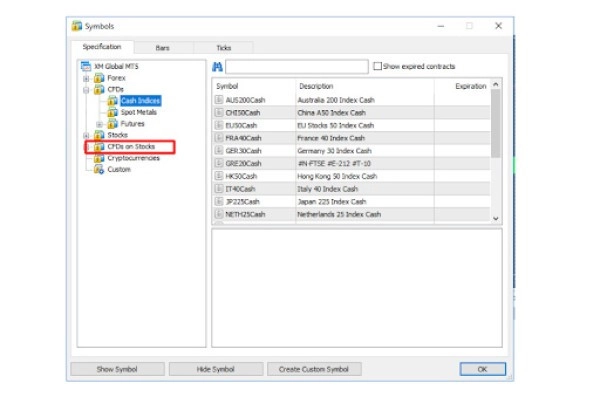The image size is (600, 397).
Task: Confirm with the OK button
Action: click(x=483, y=369)
